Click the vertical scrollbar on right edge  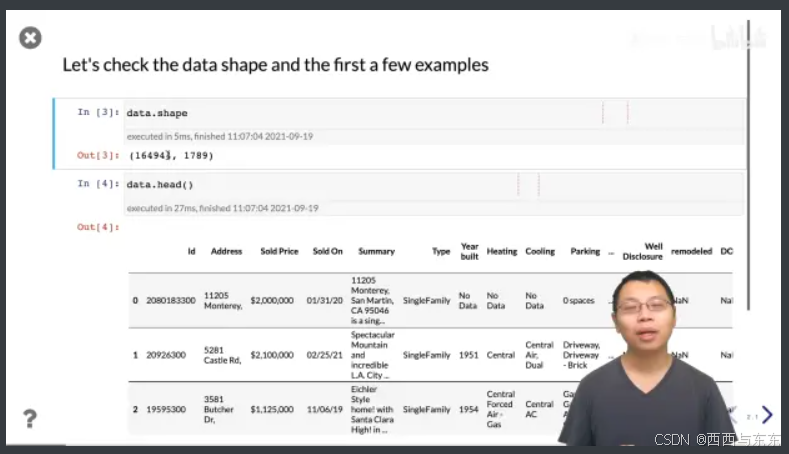point(748,165)
